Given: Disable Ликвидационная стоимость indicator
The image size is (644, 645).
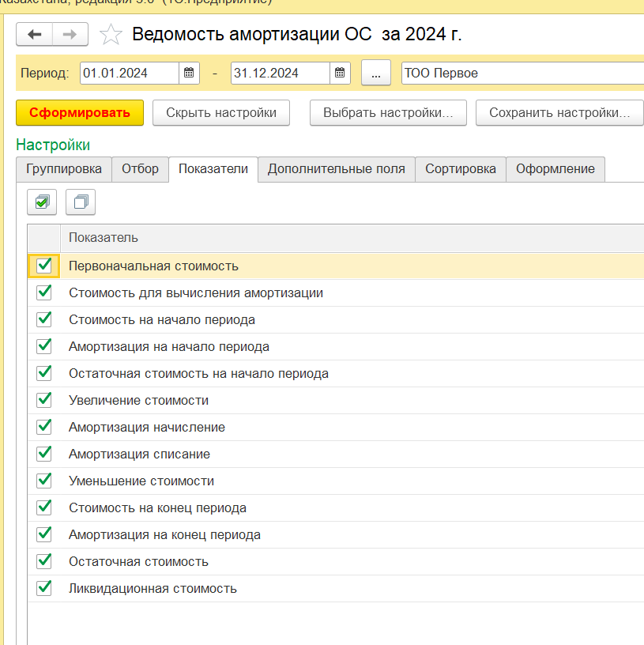Looking at the screenshot, I should 44,588.
